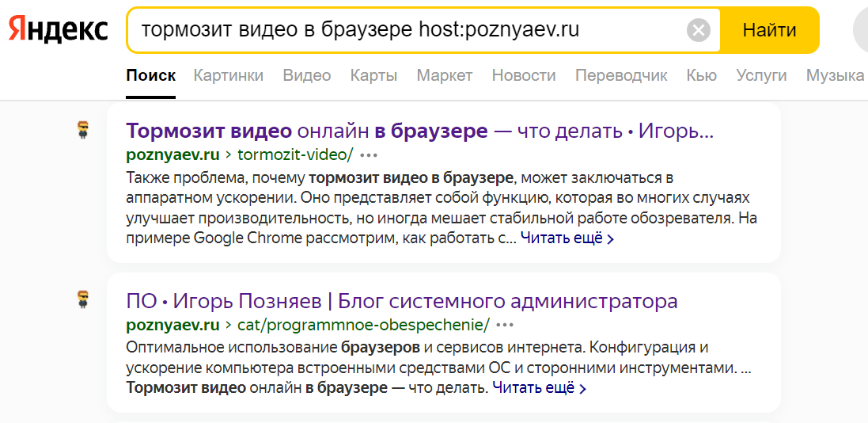
Task: Switch to the Услуги tab
Action: [761, 75]
